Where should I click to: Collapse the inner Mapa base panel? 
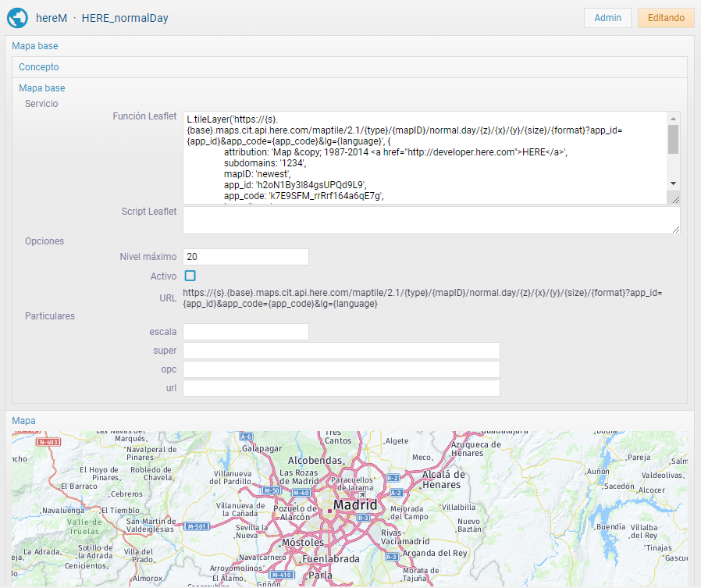click(42, 88)
